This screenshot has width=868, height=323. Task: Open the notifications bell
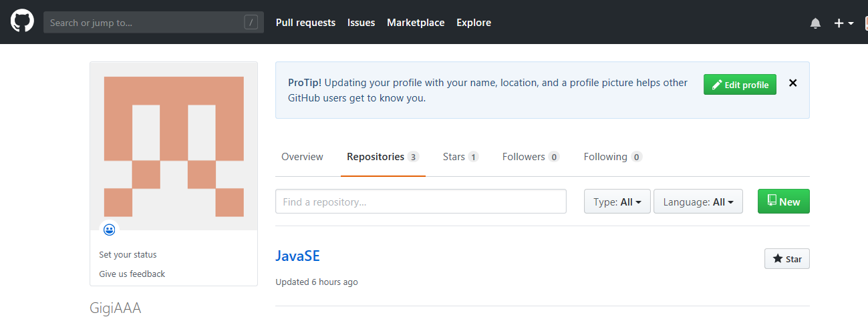pos(815,23)
